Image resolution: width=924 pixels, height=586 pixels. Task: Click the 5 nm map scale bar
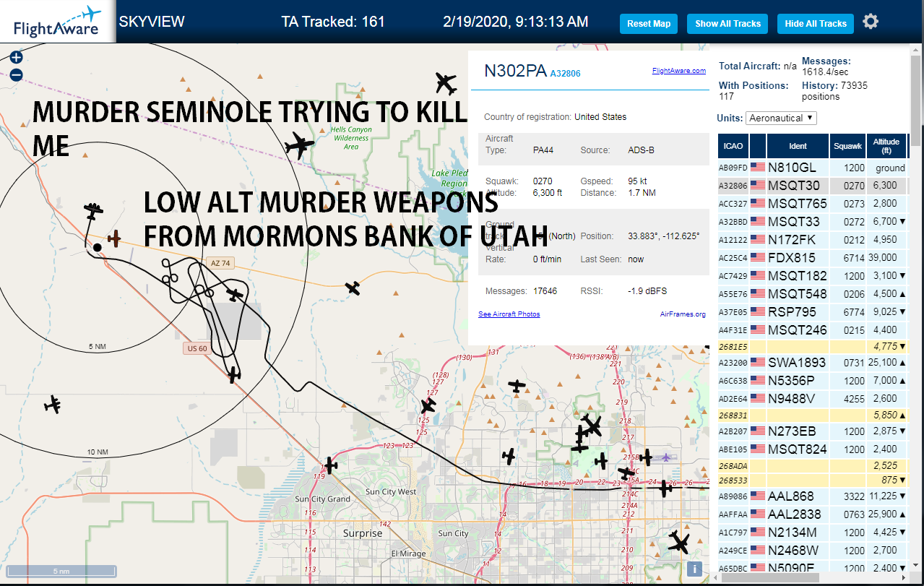(61, 571)
